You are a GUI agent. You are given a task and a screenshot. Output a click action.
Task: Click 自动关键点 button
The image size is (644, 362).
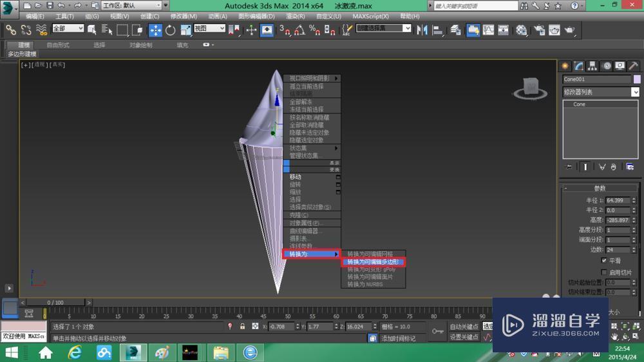[464, 327]
